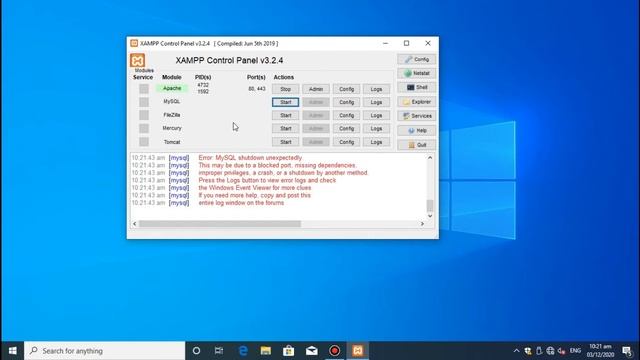Screen dimensions: 640x360
Task: Show hidden system tray icons
Action: [x=516, y=351]
